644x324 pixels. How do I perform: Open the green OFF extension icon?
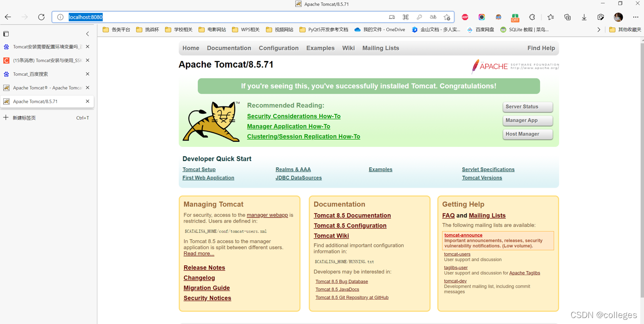[515, 17]
